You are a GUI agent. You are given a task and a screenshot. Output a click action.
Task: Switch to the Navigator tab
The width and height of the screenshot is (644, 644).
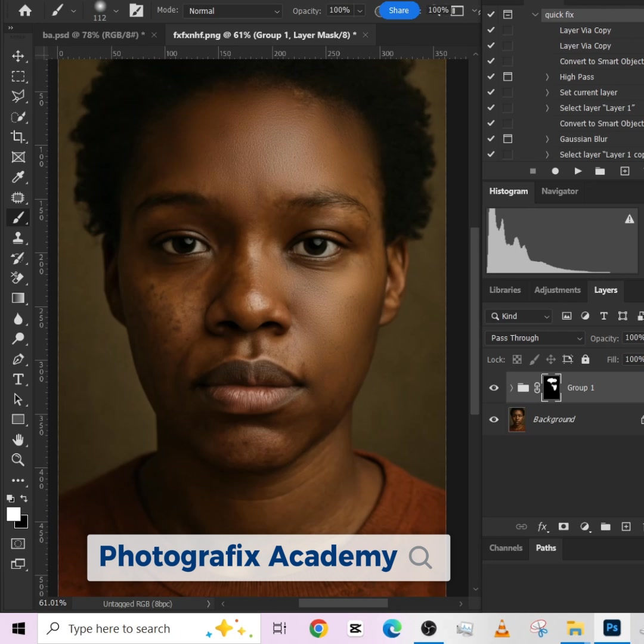(559, 191)
